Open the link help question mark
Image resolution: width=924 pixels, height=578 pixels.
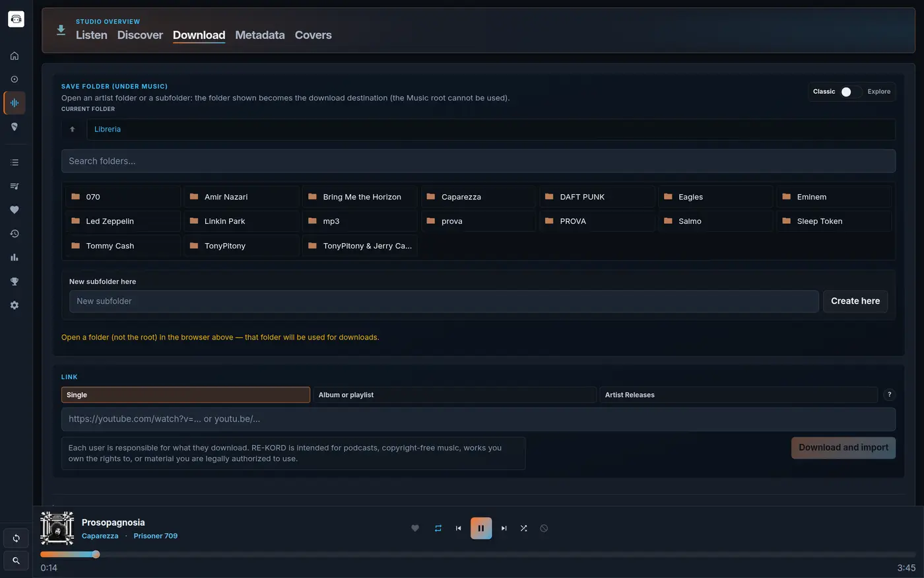pos(889,395)
